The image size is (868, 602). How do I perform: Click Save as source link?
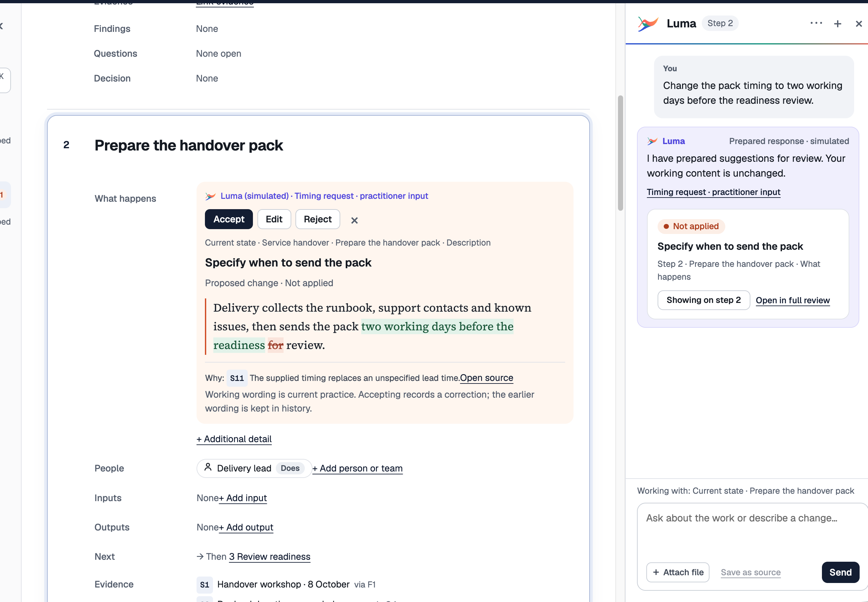(x=750, y=573)
